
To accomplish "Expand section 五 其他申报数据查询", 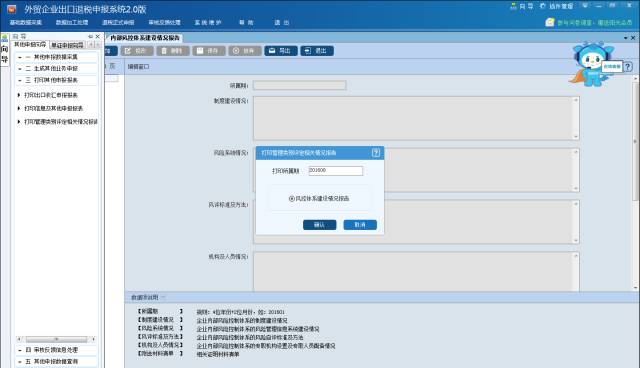I will 56,361.
